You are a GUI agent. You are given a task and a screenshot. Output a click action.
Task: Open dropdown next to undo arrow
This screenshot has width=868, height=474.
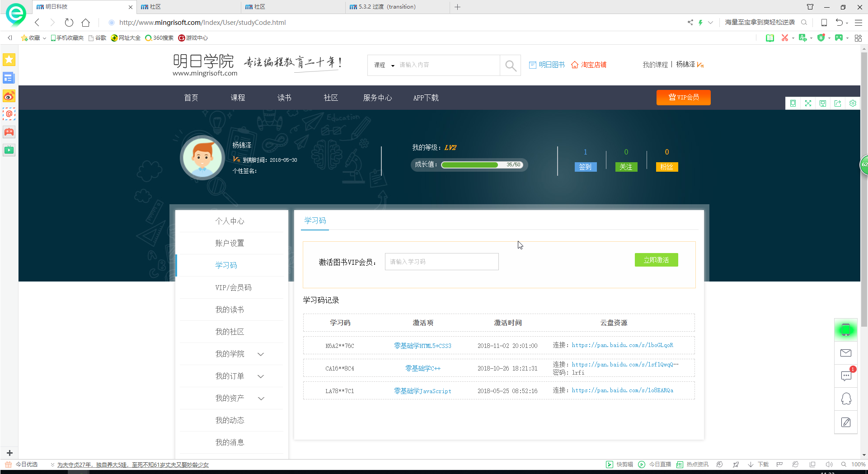(x=847, y=23)
